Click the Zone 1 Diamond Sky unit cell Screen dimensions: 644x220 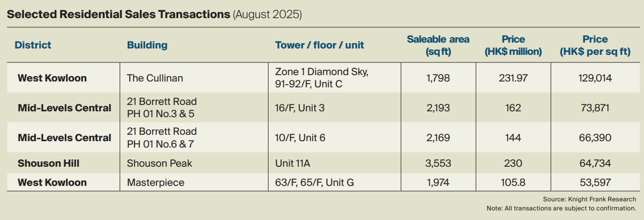[x=321, y=78]
